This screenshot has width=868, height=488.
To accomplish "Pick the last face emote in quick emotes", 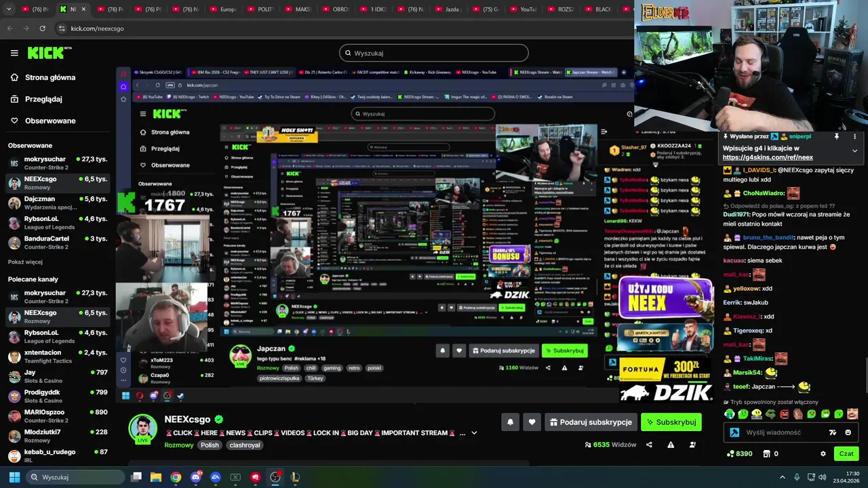I will click(852, 414).
